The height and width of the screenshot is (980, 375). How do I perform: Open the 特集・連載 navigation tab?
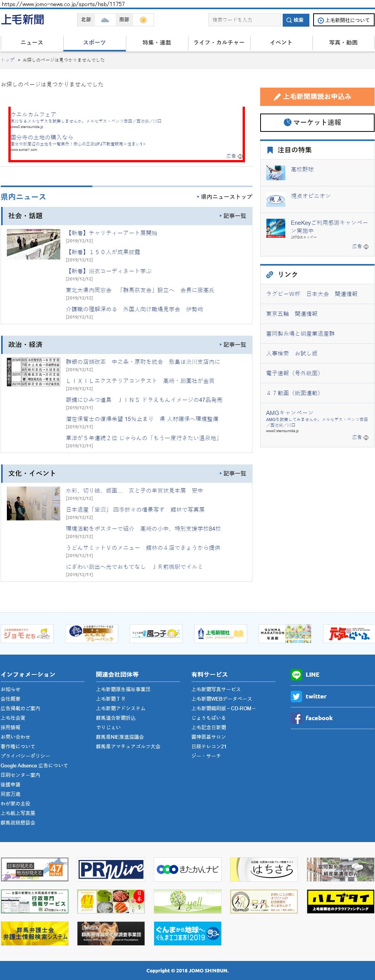coord(157,43)
